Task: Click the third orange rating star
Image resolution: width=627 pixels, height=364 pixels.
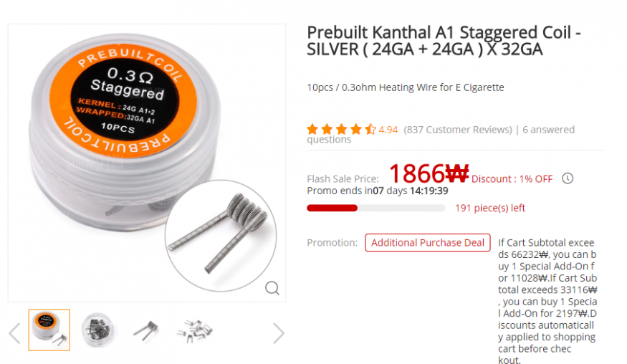Action: pyautogui.click(x=341, y=129)
